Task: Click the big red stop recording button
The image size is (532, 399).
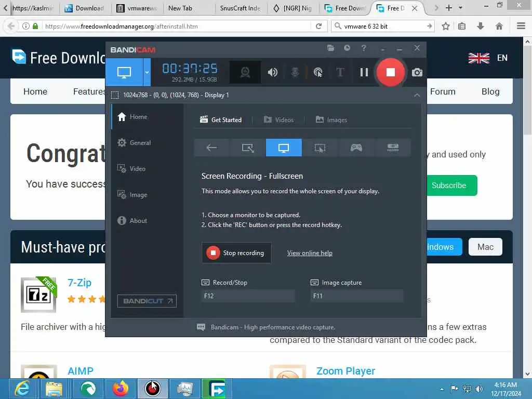Action: (x=391, y=72)
